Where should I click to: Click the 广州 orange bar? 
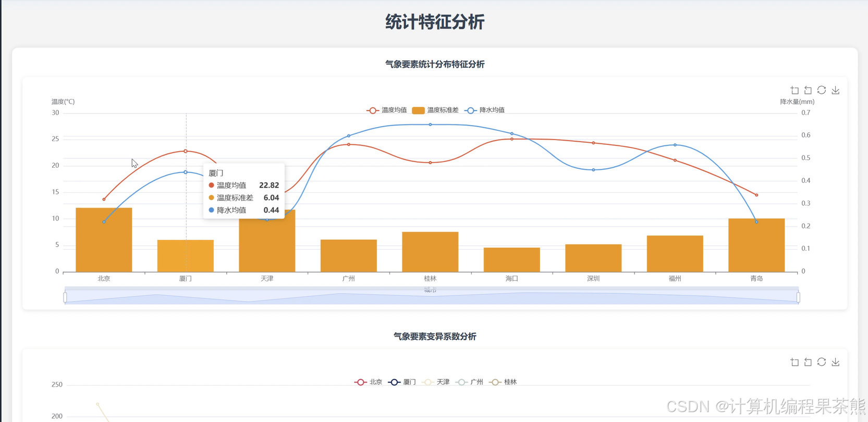(x=349, y=256)
